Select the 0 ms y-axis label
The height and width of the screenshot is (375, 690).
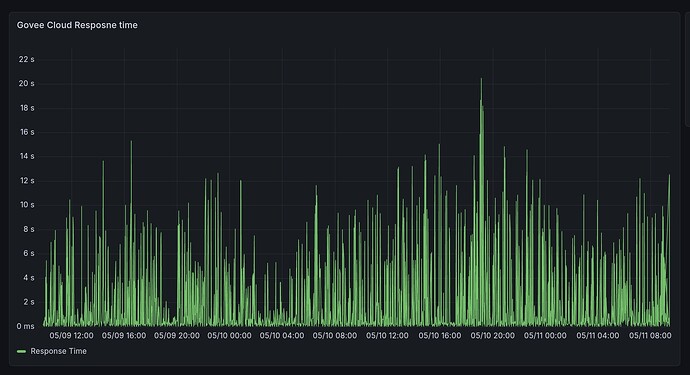(26, 326)
